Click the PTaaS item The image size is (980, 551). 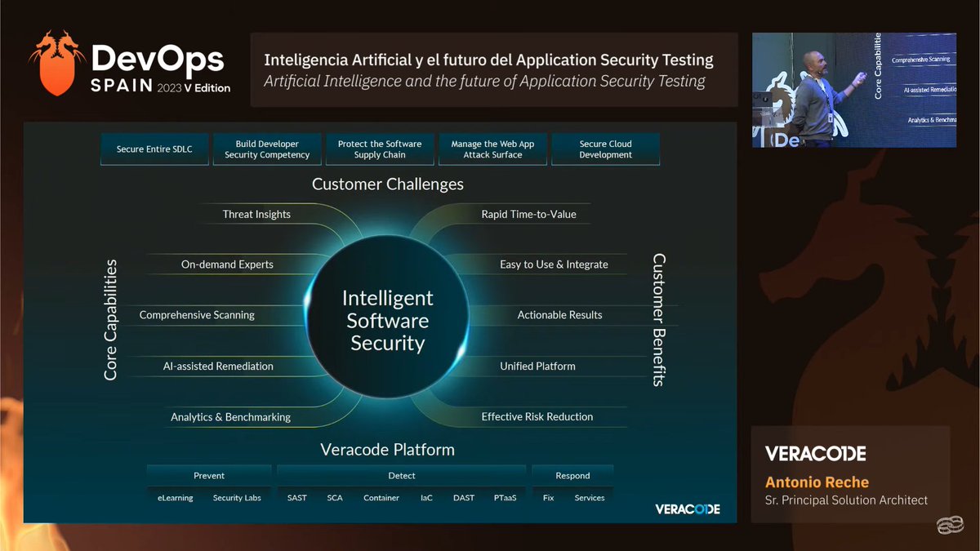pyautogui.click(x=505, y=498)
